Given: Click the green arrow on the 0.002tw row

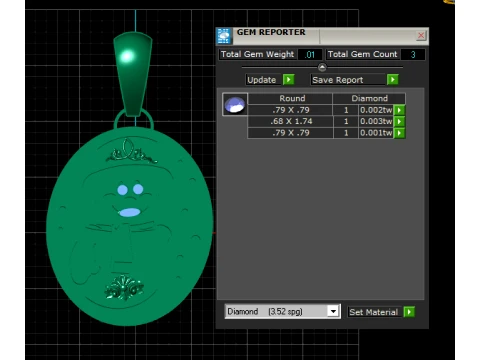Looking at the screenshot, I should click(x=399, y=110).
